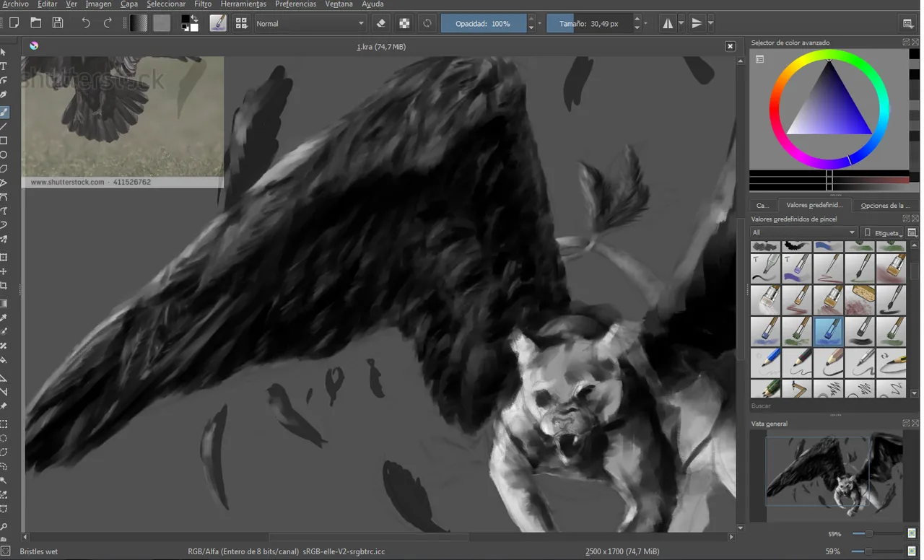
Task: Select the Rectangular Selection tool
Action: click(4, 424)
